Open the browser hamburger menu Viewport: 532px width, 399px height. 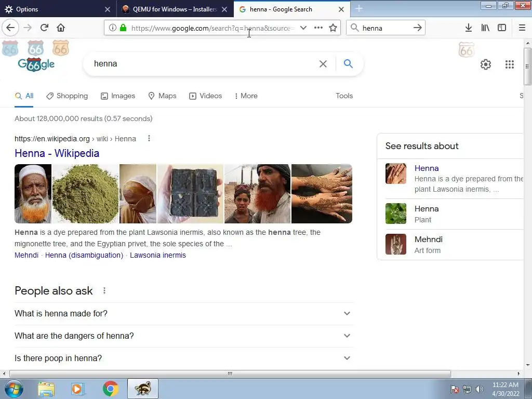coord(522,28)
